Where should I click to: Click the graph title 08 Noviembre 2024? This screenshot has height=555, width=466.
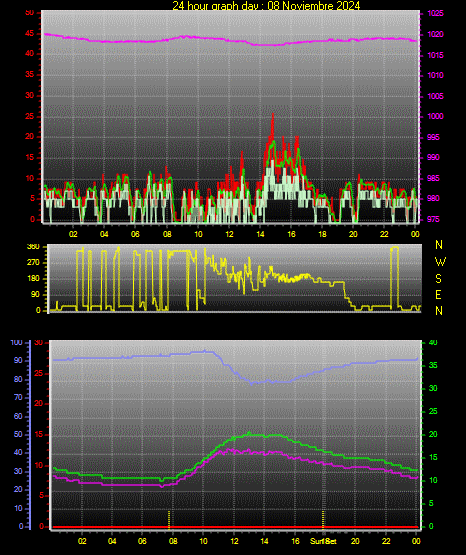coord(313,6)
